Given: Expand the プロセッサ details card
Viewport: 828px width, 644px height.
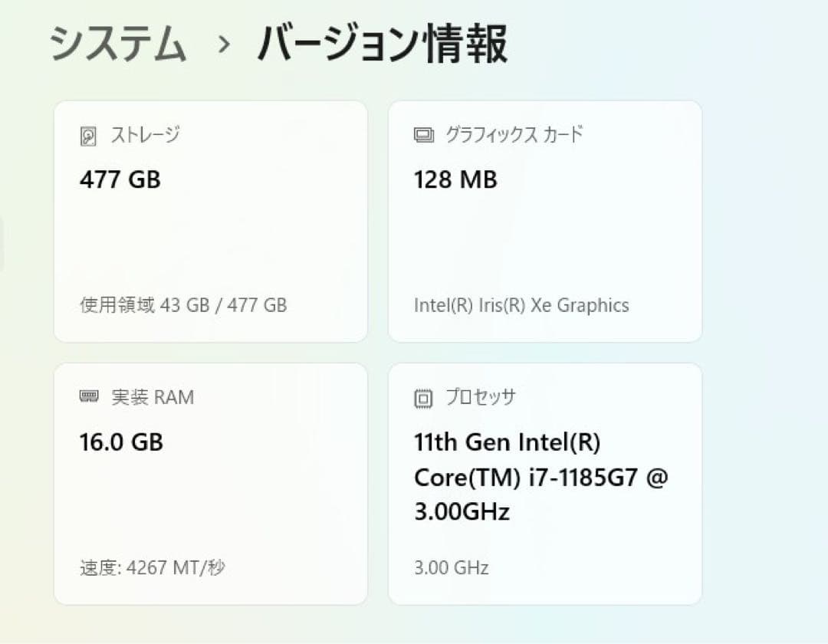Looking at the screenshot, I should [x=546, y=483].
